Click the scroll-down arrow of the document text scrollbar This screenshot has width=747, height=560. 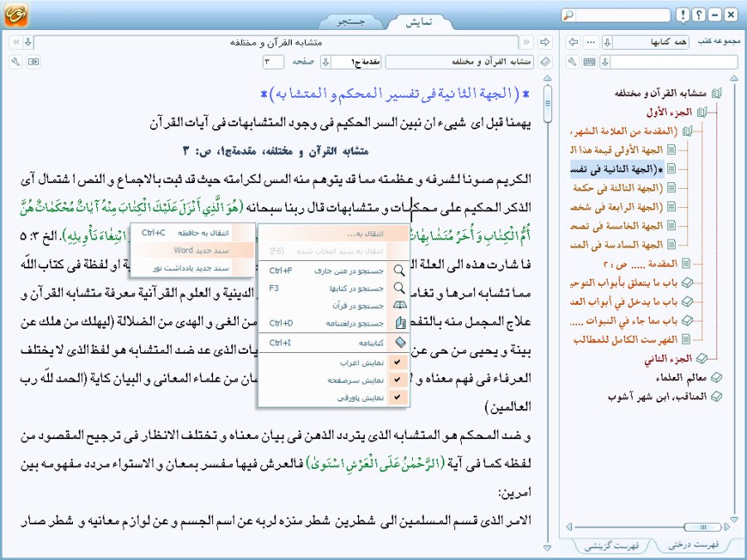coord(547,548)
